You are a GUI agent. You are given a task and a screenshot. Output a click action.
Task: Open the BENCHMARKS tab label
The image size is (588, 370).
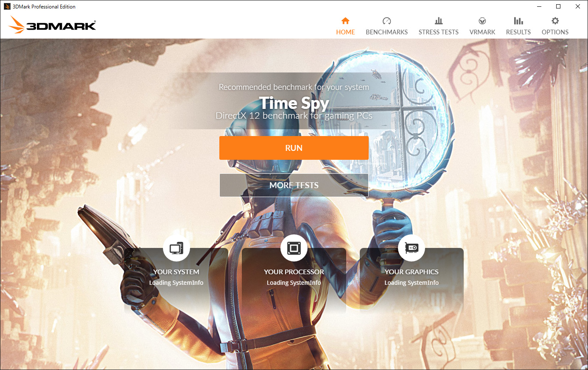click(386, 32)
